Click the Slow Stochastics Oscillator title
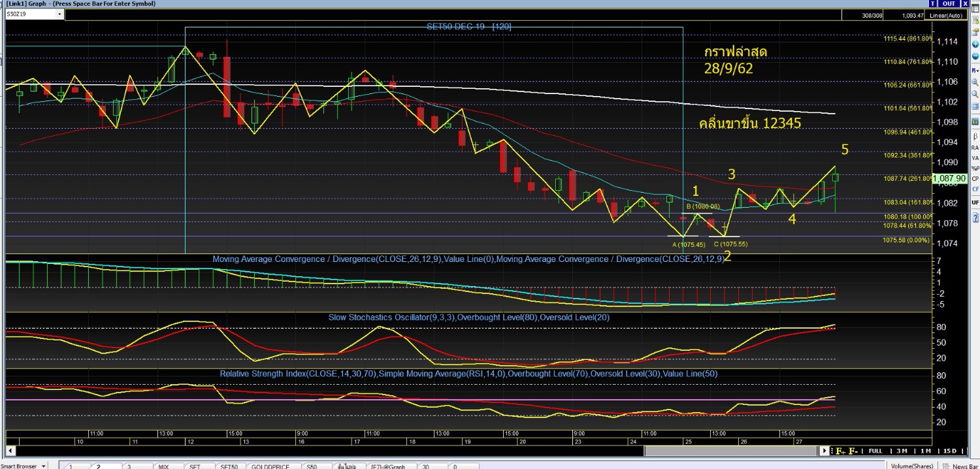 tap(468, 317)
